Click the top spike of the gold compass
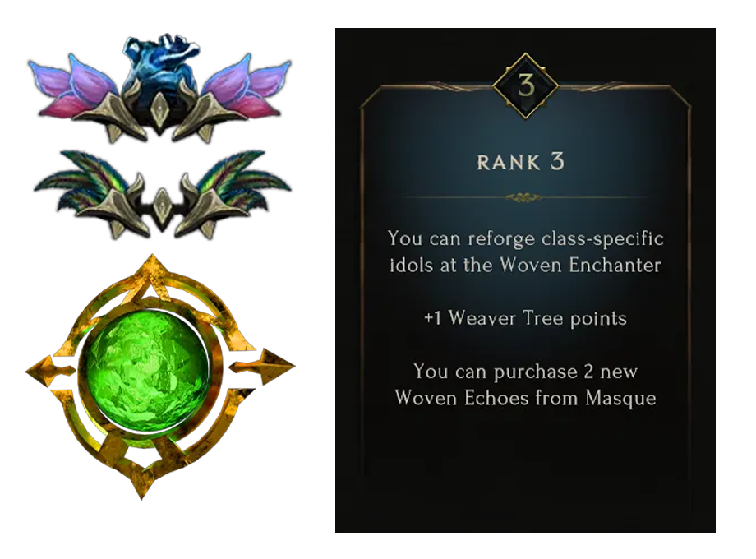756x559 pixels. [152, 275]
